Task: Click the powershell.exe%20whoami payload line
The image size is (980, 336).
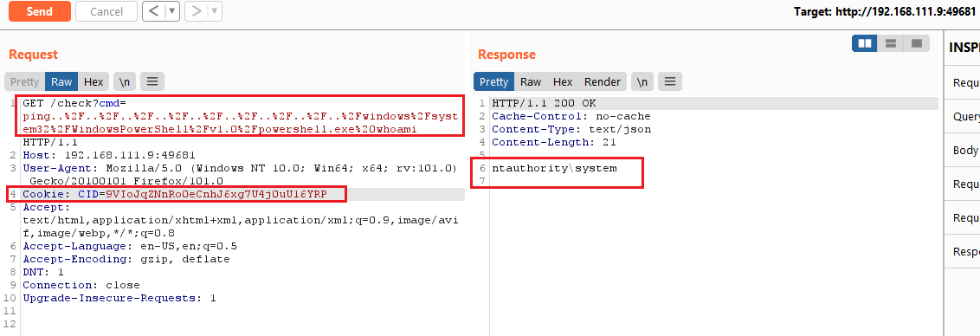Action: click(220, 129)
